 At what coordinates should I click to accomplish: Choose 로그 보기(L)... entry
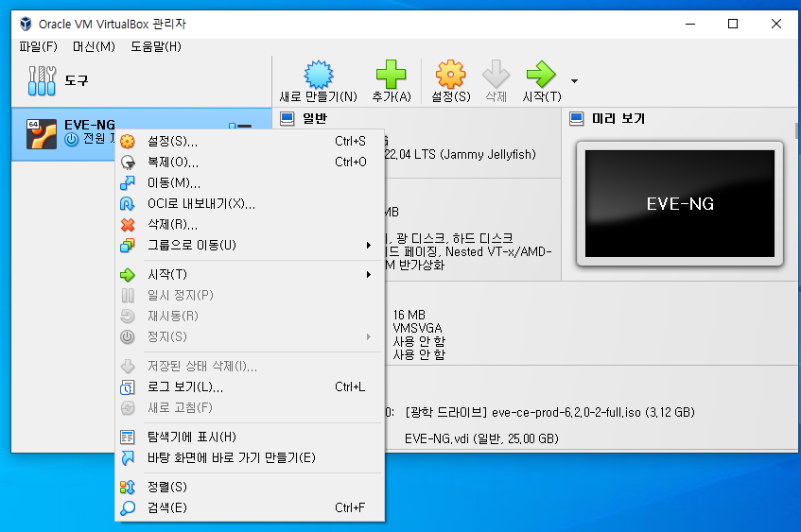[x=250, y=387]
